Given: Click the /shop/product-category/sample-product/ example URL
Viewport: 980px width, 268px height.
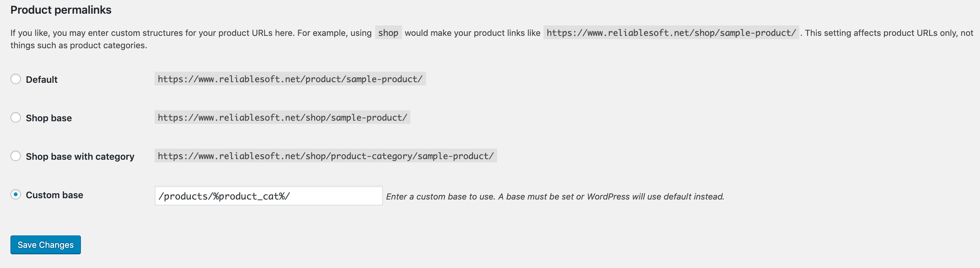Looking at the screenshot, I should click(x=326, y=156).
